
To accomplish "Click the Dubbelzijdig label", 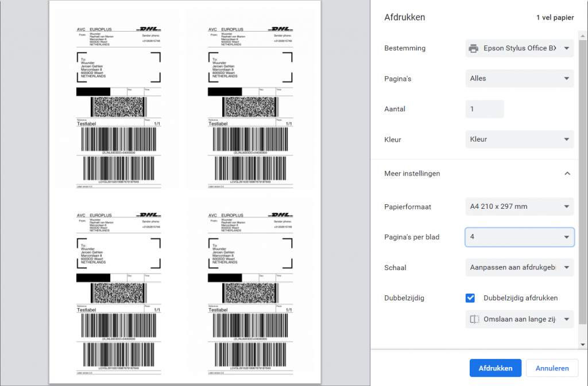I will click(404, 298).
